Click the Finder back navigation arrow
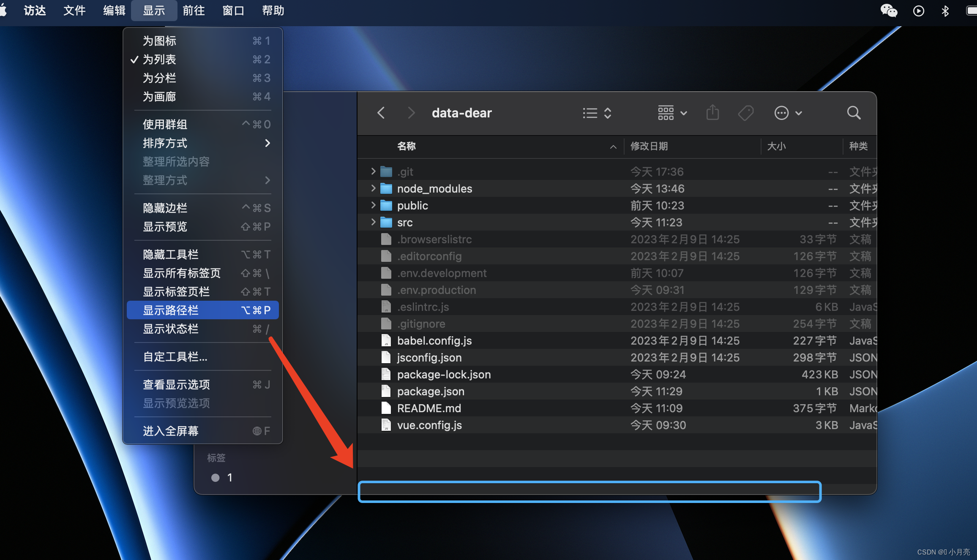The height and width of the screenshot is (560, 977). pyautogui.click(x=381, y=113)
